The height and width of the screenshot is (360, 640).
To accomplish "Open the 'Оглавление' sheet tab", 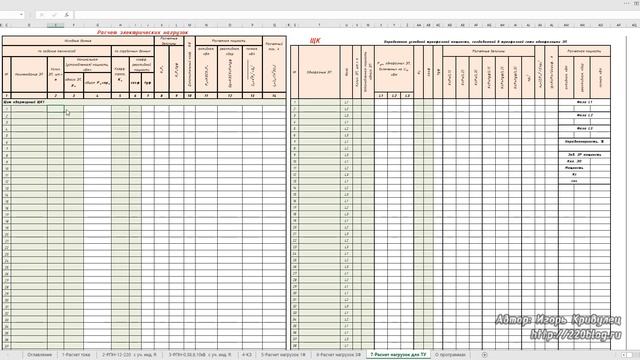I will (40, 355).
